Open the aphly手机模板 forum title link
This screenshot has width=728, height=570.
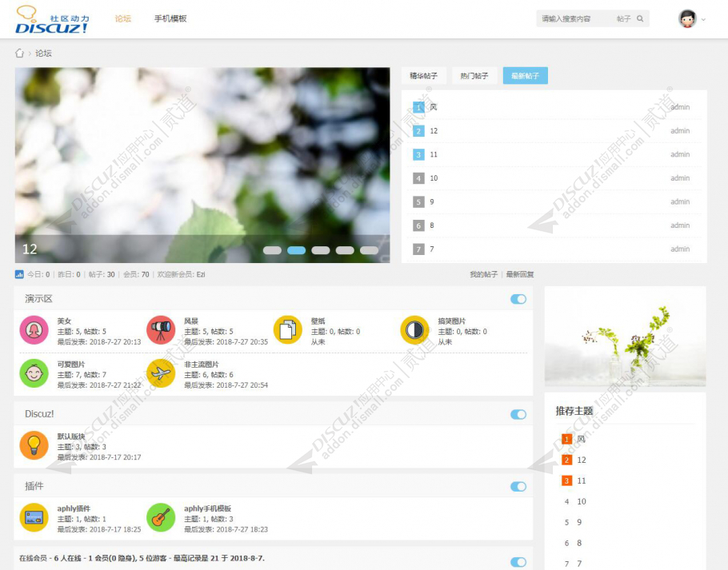[x=207, y=508]
